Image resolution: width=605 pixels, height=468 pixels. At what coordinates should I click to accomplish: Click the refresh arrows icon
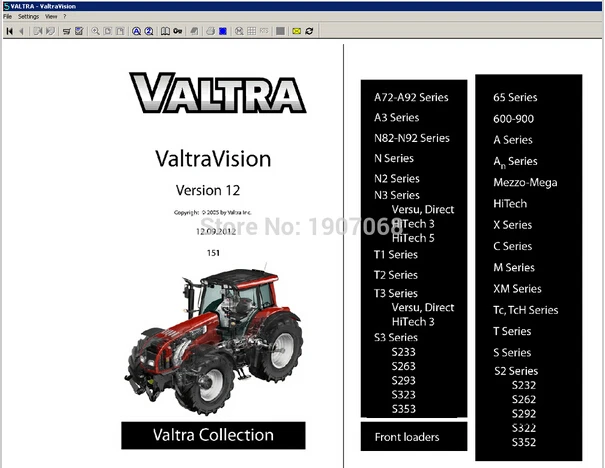click(309, 31)
